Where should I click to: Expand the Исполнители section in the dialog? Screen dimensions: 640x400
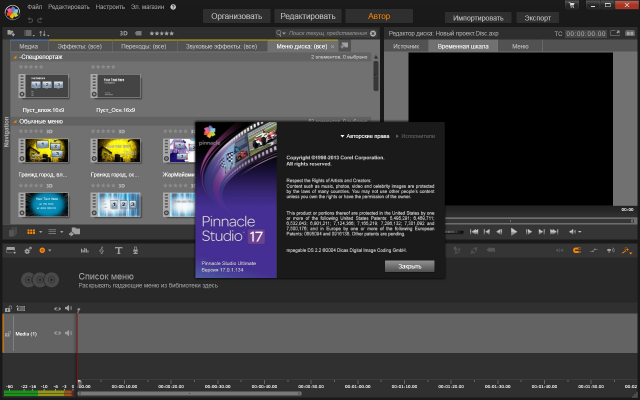tap(415, 135)
